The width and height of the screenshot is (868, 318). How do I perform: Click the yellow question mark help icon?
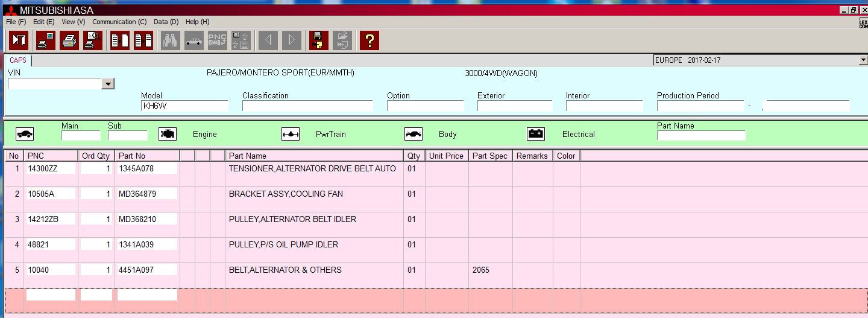(x=369, y=40)
